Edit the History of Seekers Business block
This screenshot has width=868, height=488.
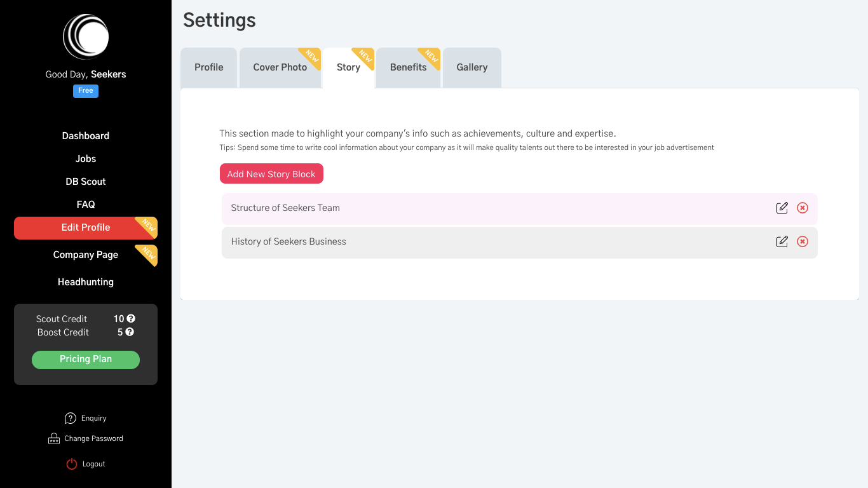782,241
